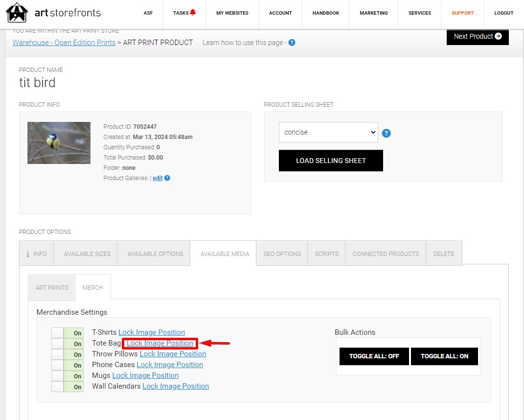Click TOGGLE ALL: OFF button
The image size is (524, 420).
[x=374, y=356]
